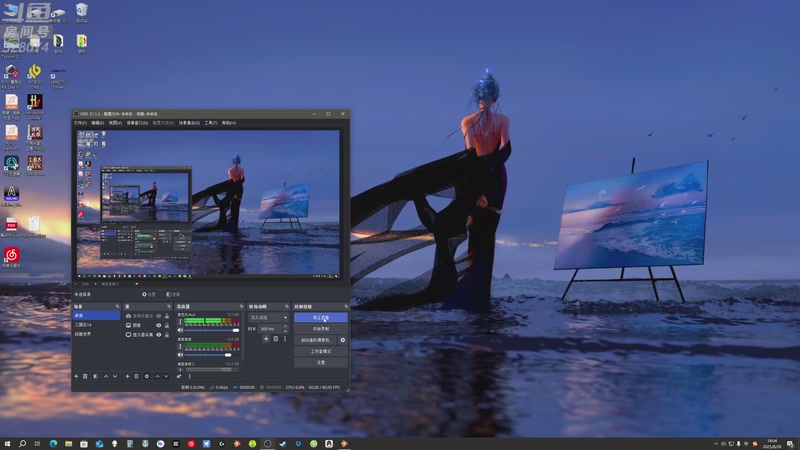This screenshot has width=800, height=450.
Task: Open 停靠窗口(D) Docks menu
Action: tap(137, 123)
